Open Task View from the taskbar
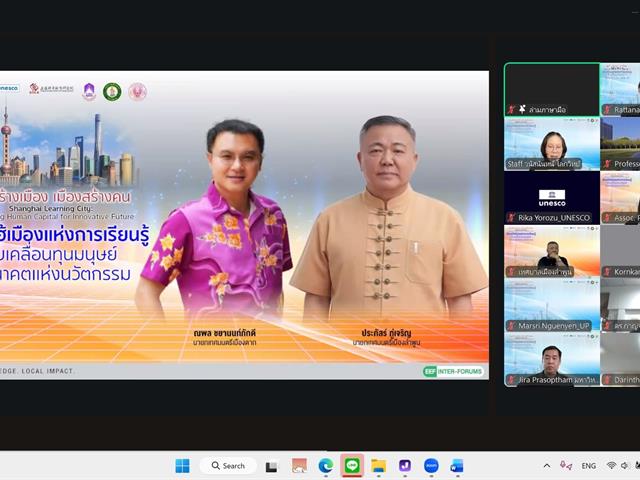The width and height of the screenshot is (640, 480). [x=272, y=466]
